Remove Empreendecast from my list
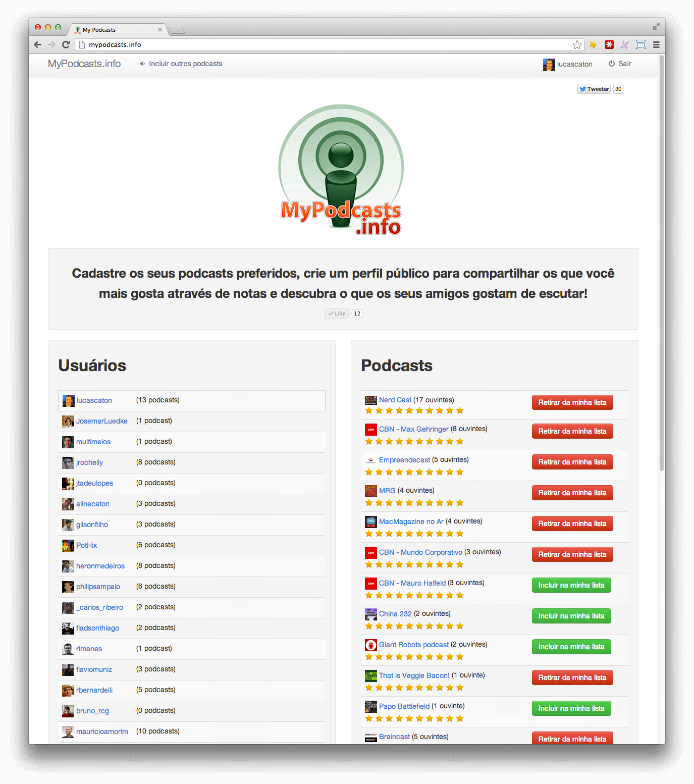Image resolution: width=694 pixels, height=784 pixels. tap(572, 462)
